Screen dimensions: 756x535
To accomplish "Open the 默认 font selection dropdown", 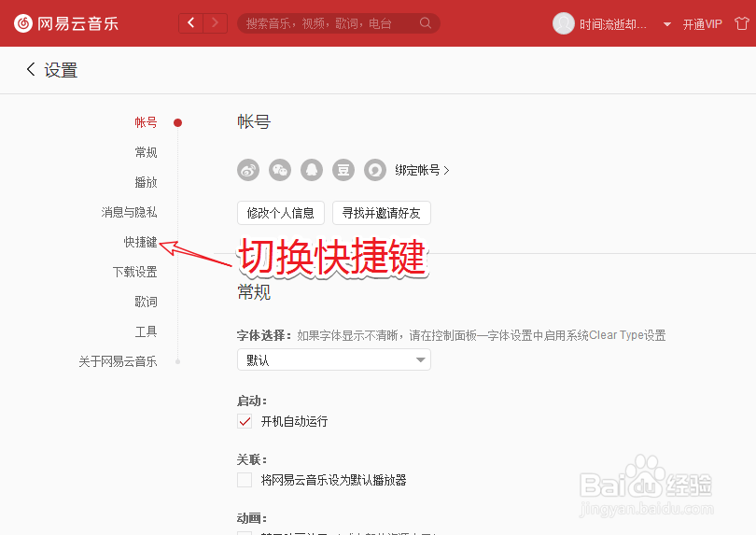I will pos(333,359).
